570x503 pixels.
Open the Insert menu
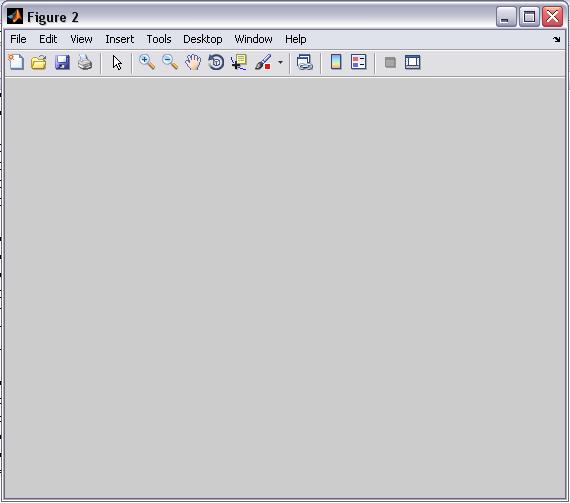coord(120,39)
